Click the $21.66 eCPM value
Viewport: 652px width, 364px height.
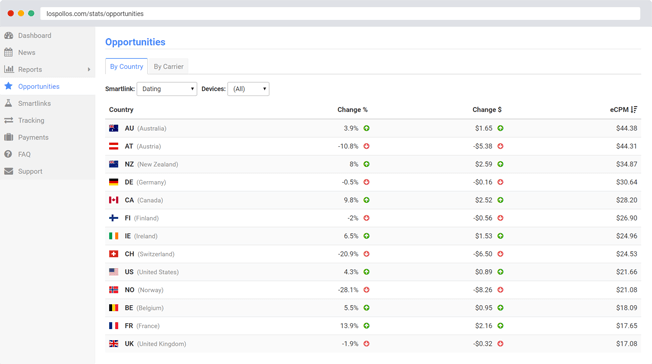[627, 272]
